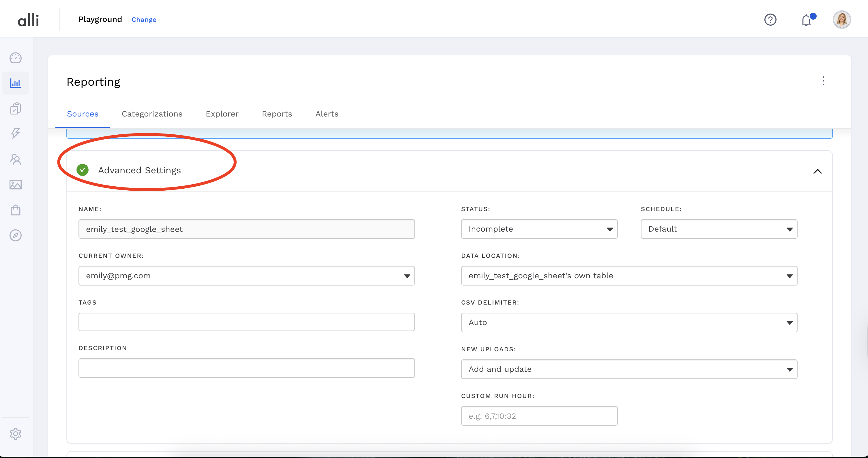Click the compass explore sidebar icon

[16, 235]
